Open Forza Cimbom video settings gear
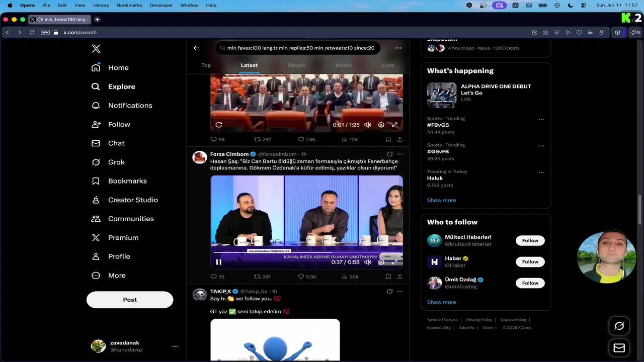 click(x=381, y=262)
